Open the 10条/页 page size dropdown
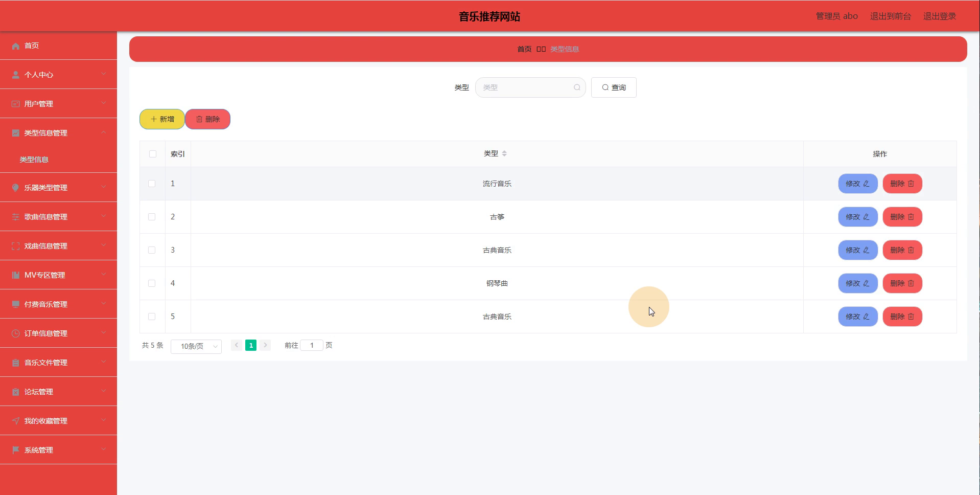 [x=196, y=346]
